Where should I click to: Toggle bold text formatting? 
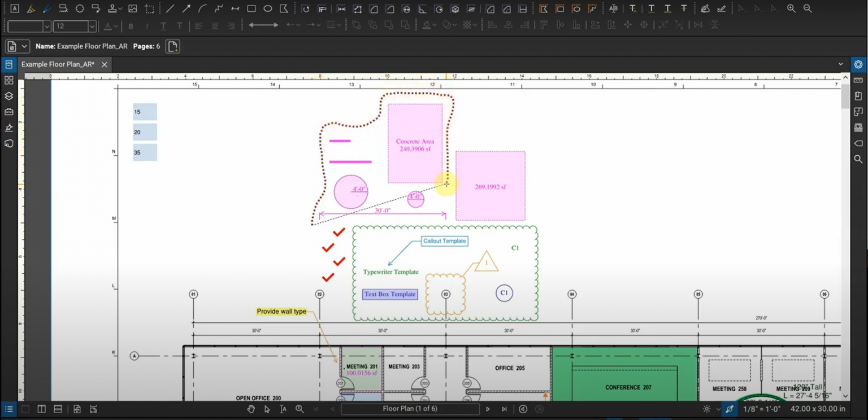[131, 25]
